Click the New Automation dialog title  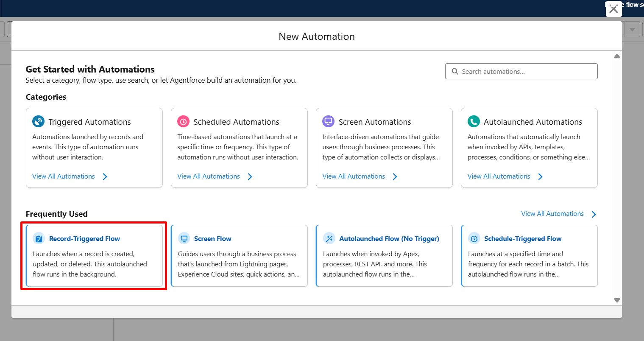tap(317, 36)
